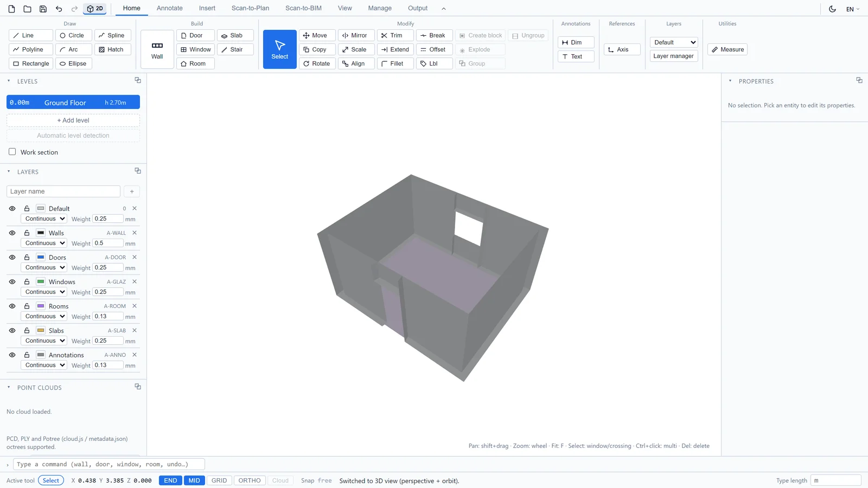Collapse the Levels panel
The height and width of the screenshot is (488, 868).
coord(9,81)
